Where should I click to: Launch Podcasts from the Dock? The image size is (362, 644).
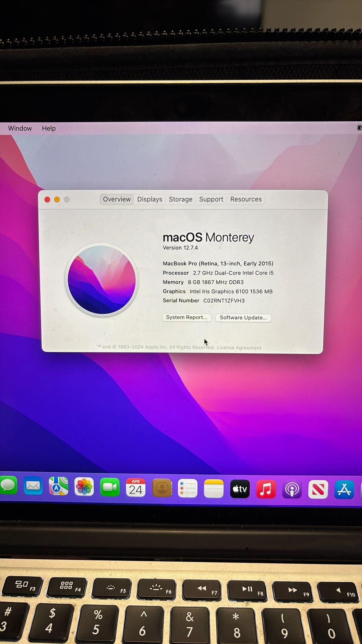(292, 490)
